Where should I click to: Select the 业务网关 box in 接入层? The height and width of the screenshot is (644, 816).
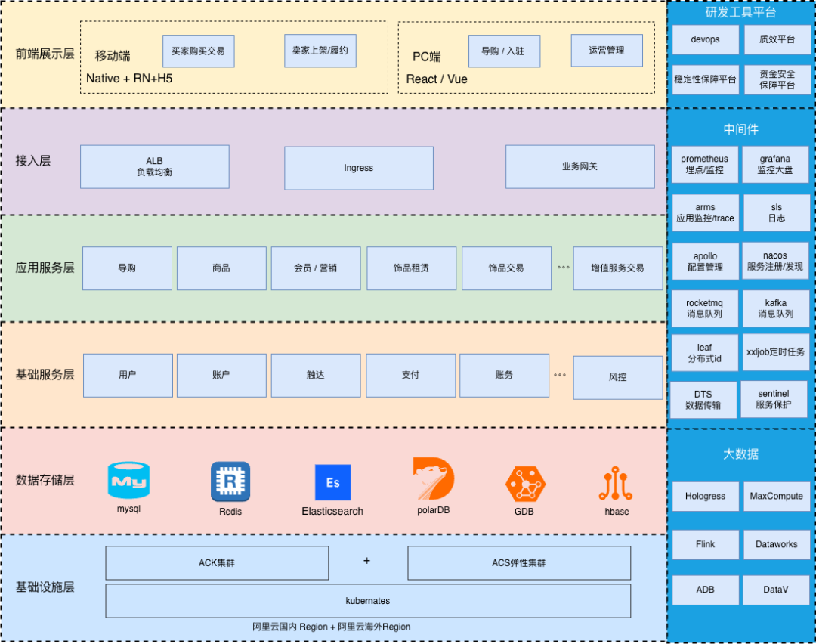point(580,167)
